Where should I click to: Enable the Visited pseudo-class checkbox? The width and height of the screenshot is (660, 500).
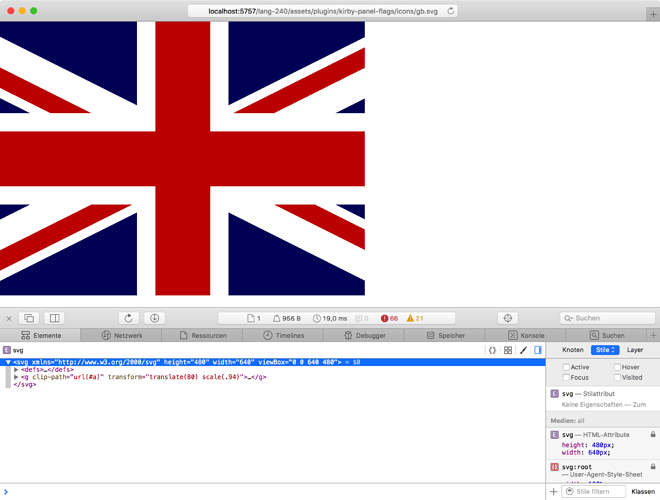coord(617,378)
